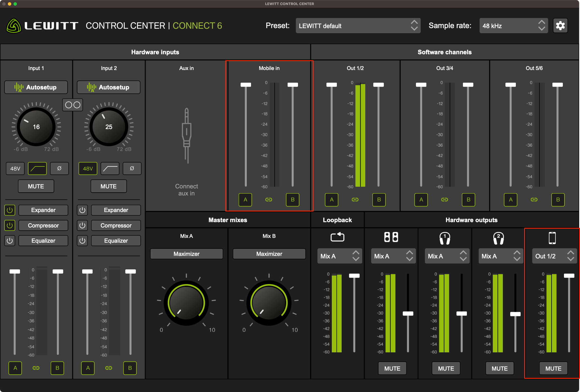Viewport: 580px width, 392px height.
Task: Click the Mix B master volume knob
Action: [269, 303]
